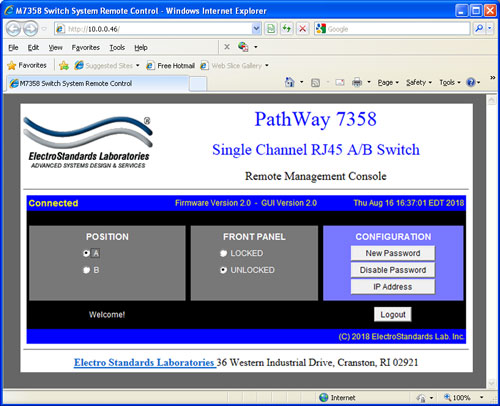Click the Welcome! message text
The height and width of the screenshot is (406, 500).
pyautogui.click(x=107, y=314)
